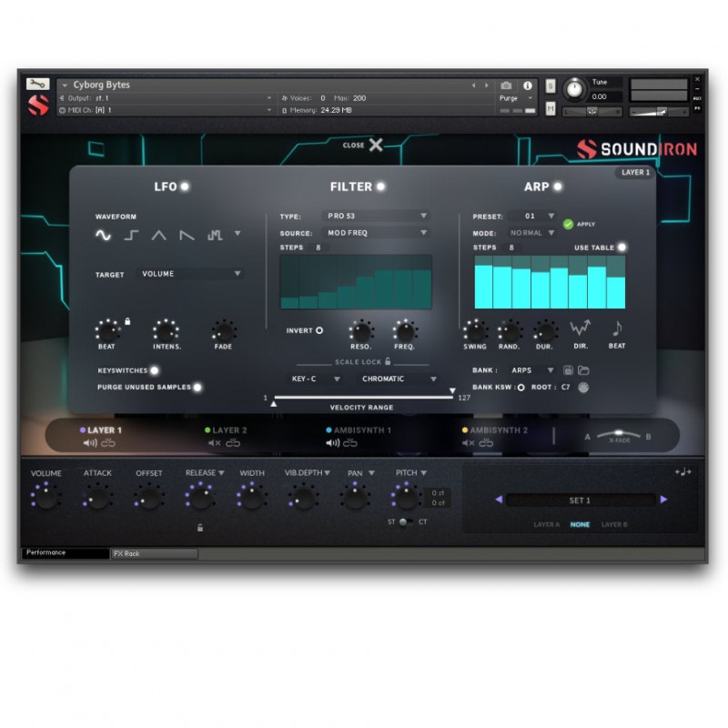Expand the Chromatic scale dropdown
728x728 pixels.
[399, 379]
